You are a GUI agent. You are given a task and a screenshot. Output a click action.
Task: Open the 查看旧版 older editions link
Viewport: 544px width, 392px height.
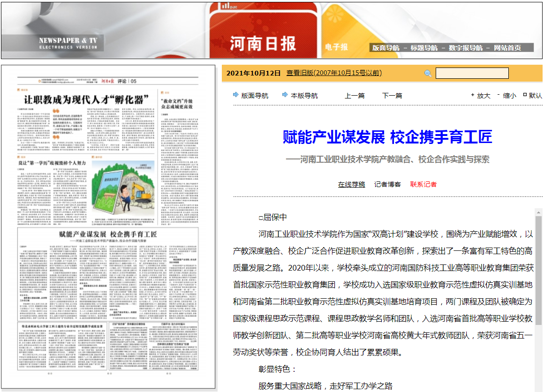tap(334, 73)
